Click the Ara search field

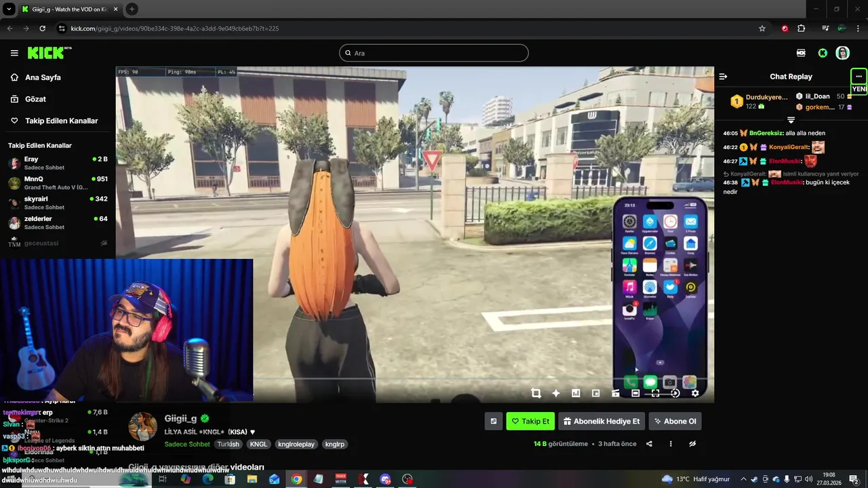434,53
